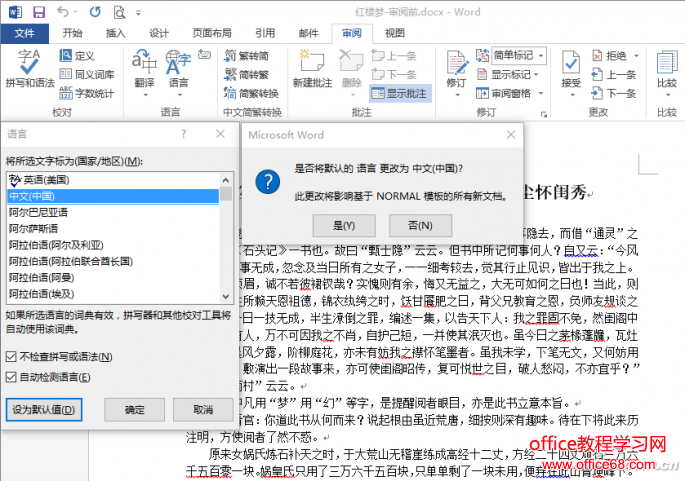Open the Thesaurus (同义词库)

[x=86, y=74]
